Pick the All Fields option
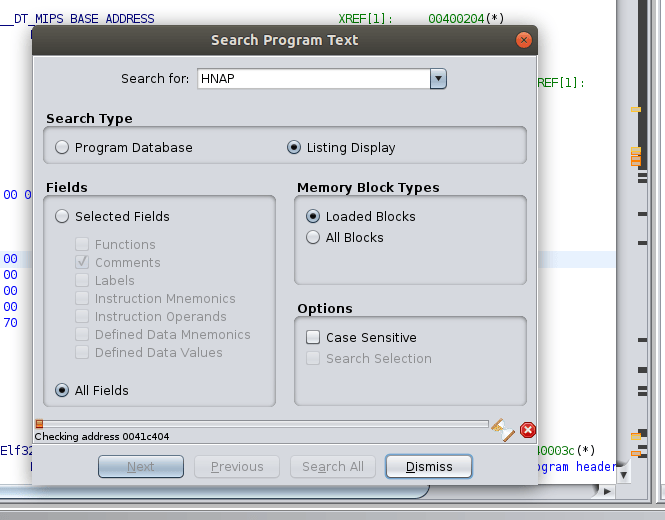665x520 pixels. [63, 390]
